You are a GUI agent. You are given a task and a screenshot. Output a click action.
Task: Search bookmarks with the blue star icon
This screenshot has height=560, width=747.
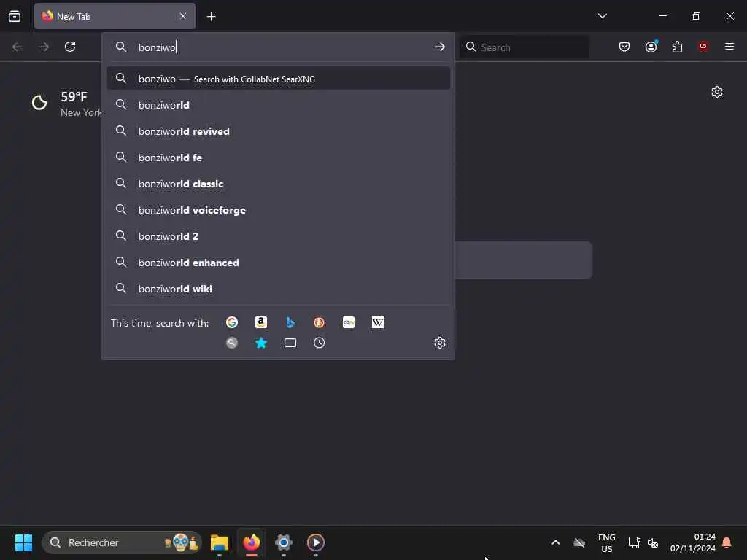tap(261, 343)
